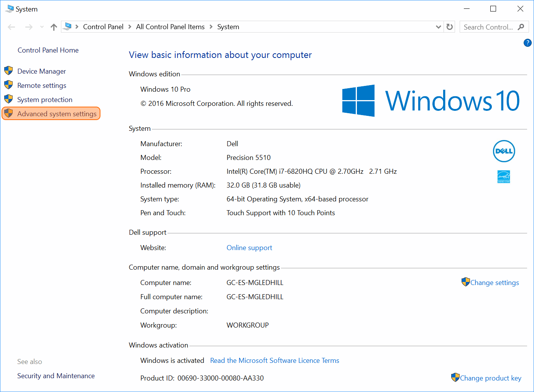The height and width of the screenshot is (392, 534).
Task: Open address bar history dropdown
Action: (x=439, y=27)
